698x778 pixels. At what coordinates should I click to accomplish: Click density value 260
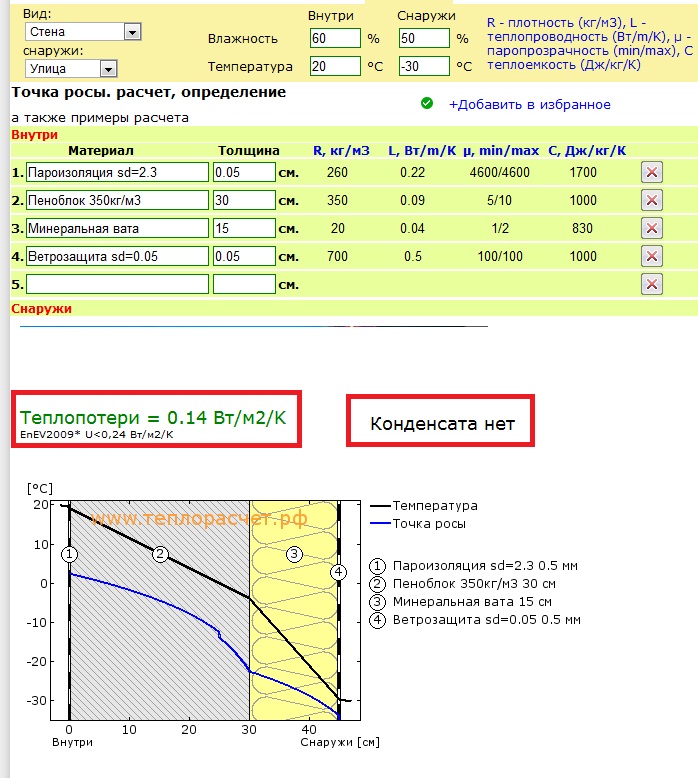click(337, 172)
